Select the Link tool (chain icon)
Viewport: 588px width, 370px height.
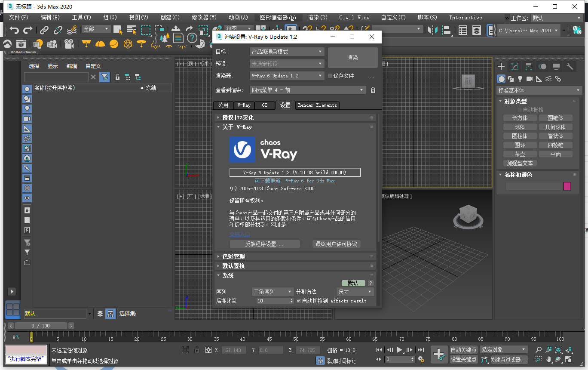[44, 30]
